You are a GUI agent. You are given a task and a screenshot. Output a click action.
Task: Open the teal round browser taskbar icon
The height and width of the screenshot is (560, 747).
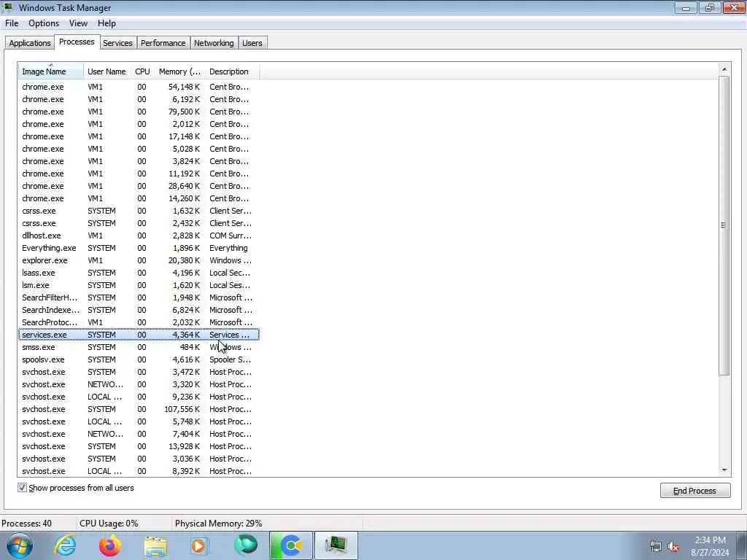[x=246, y=545]
